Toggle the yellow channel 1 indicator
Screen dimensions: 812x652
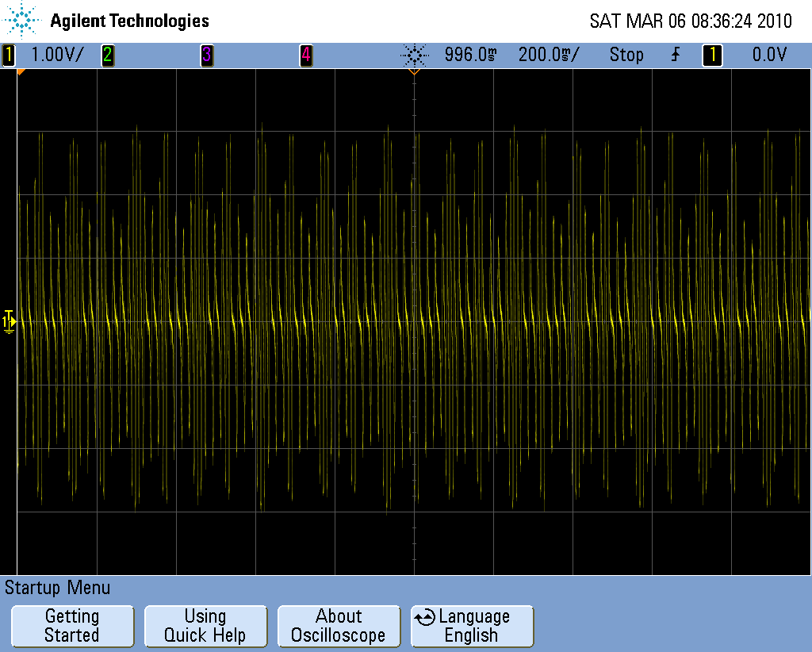9,55
